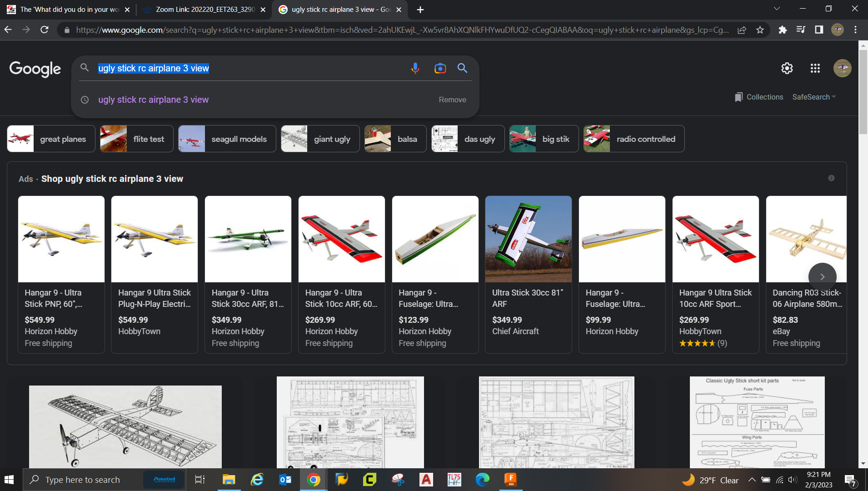Open volume control speaker icon
Viewport: 868px width, 491px height.
click(x=793, y=480)
